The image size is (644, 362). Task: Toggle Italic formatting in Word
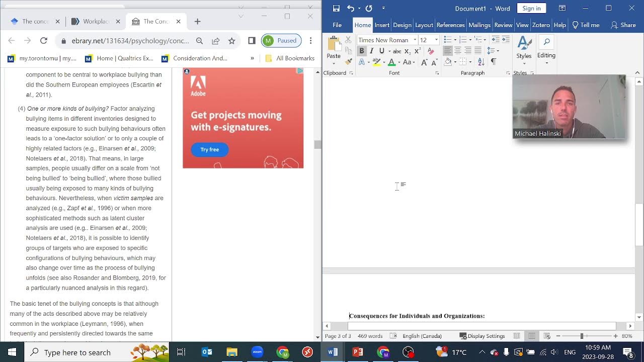pyautogui.click(x=371, y=51)
